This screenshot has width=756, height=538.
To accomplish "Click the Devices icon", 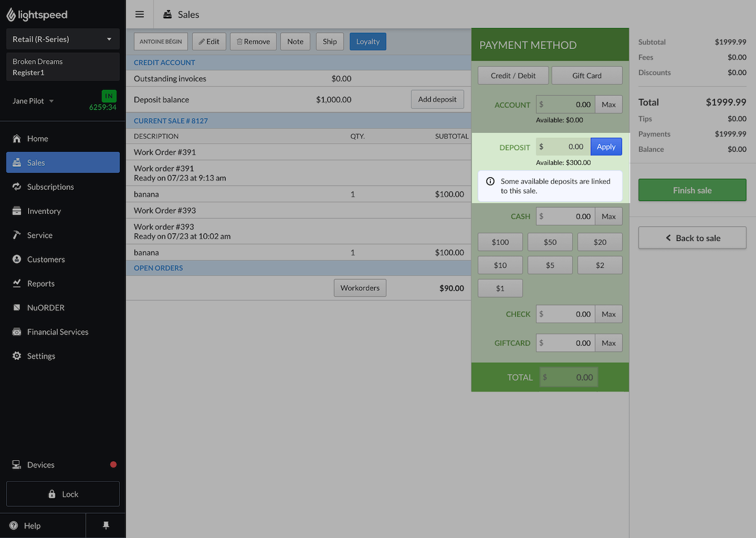I will pyautogui.click(x=17, y=465).
